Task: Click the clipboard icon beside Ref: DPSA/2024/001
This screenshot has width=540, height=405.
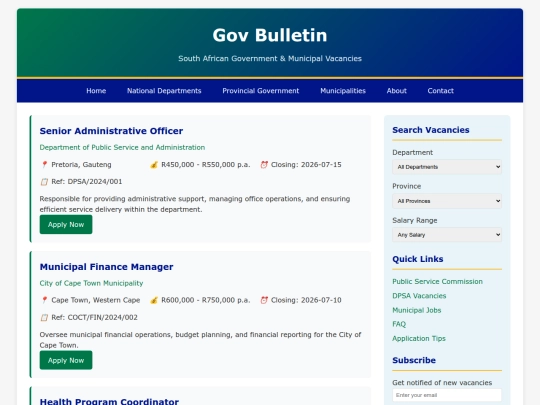Action: coord(44,181)
